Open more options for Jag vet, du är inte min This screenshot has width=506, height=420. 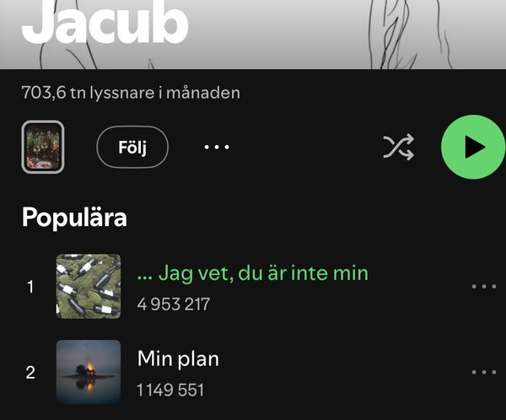coord(484,287)
